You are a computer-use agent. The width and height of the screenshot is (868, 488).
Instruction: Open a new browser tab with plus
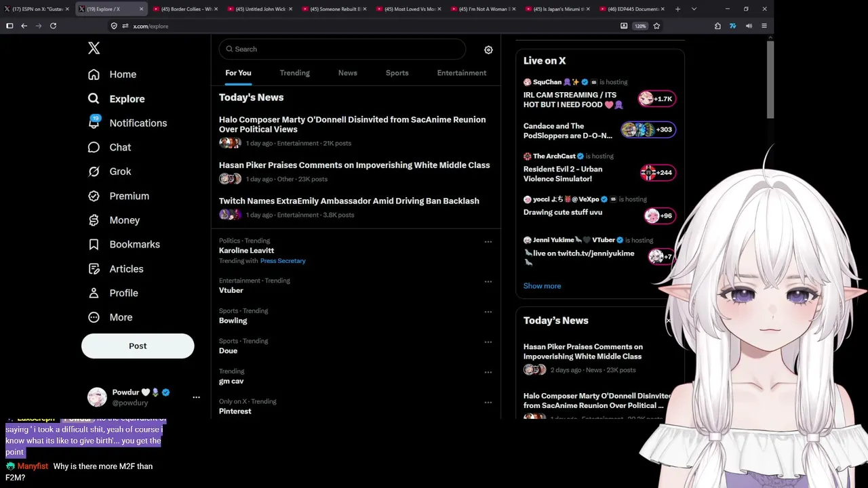pyautogui.click(x=677, y=9)
